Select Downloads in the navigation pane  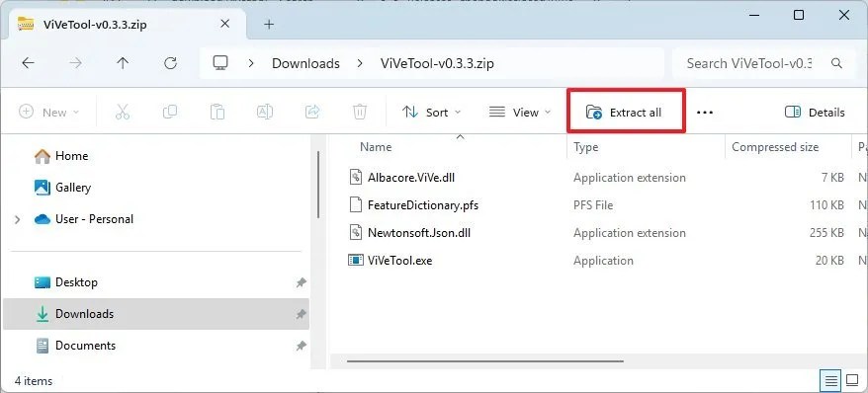point(156,314)
